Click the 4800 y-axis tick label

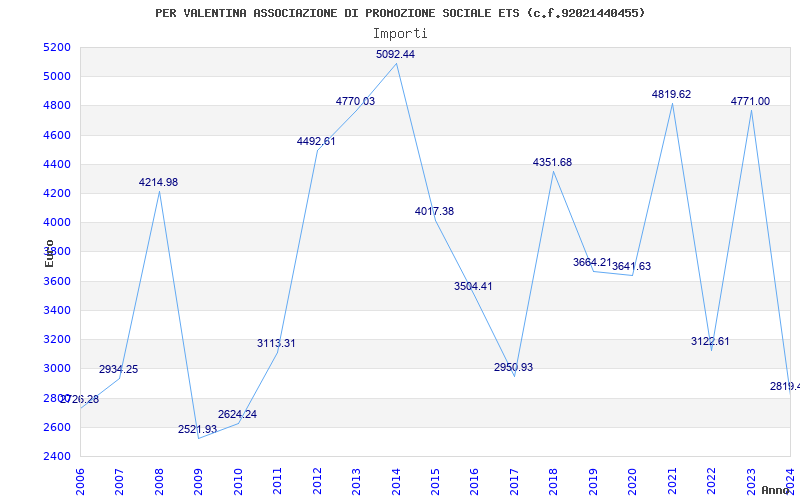[57, 106]
